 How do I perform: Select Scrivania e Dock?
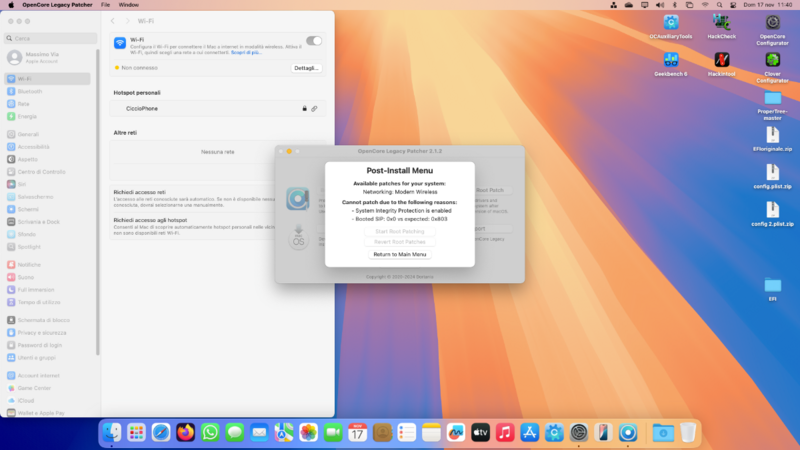coord(47,222)
